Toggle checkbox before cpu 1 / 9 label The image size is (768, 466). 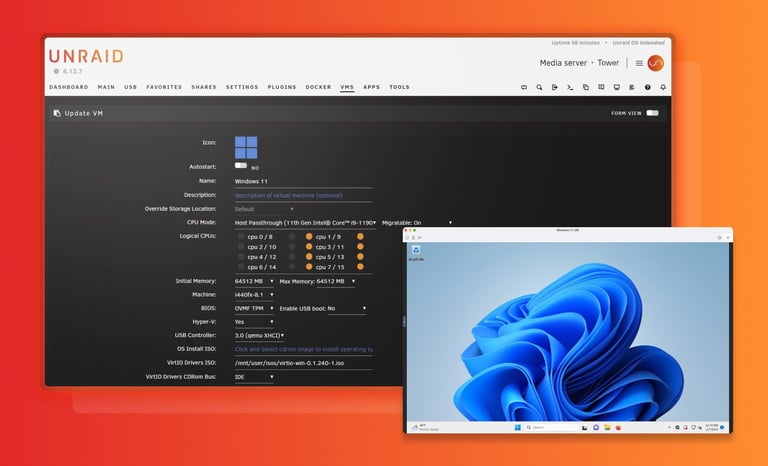pos(309,237)
